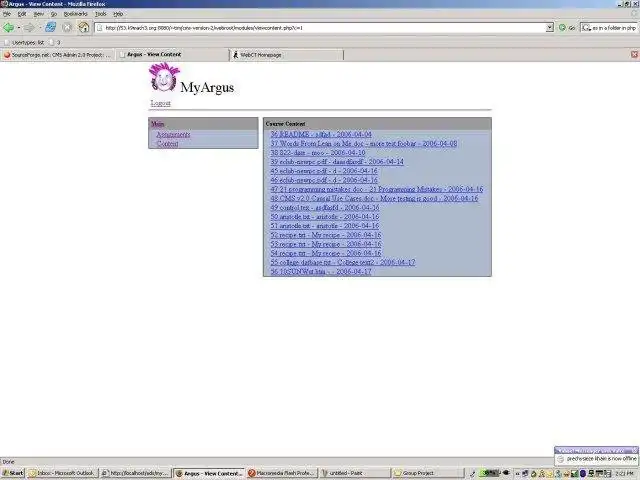Open the File menu
640x480 pixels.
(x=7, y=13)
